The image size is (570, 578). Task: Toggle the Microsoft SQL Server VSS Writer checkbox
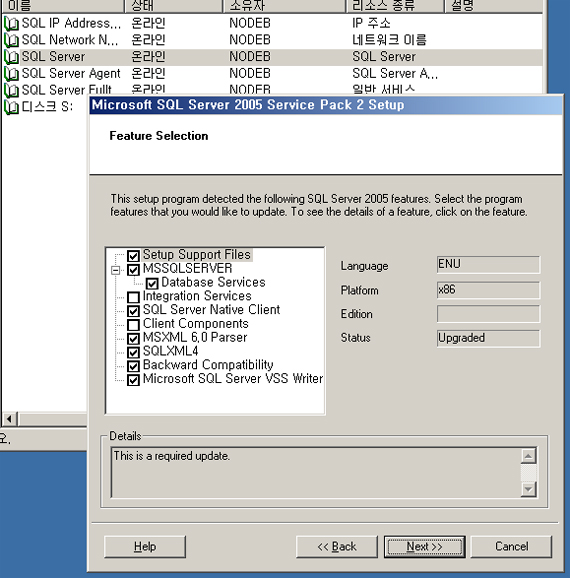coord(133,380)
